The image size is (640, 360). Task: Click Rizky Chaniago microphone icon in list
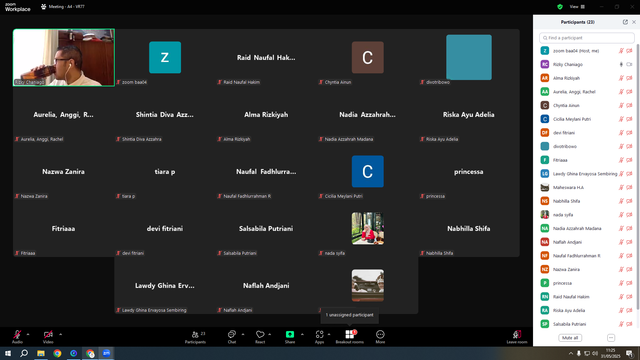(x=621, y=64)
